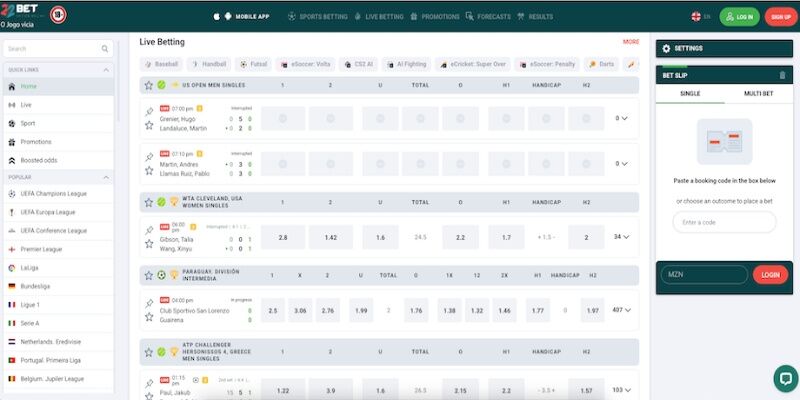Image resolution: width=800 pixels, height=400 pixels.
Task: Click the Android mobile app icon
Action: pyautogui.click(x=227, y=17)
